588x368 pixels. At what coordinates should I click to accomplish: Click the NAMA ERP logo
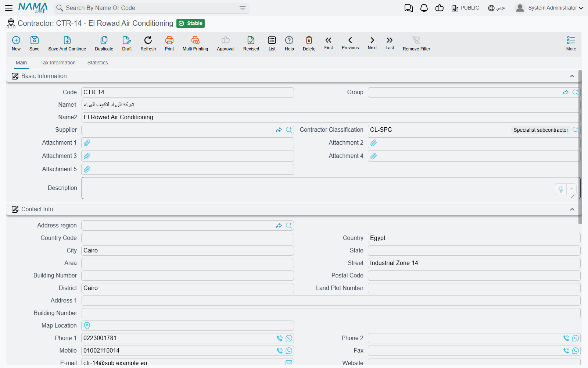coord(33,8)
